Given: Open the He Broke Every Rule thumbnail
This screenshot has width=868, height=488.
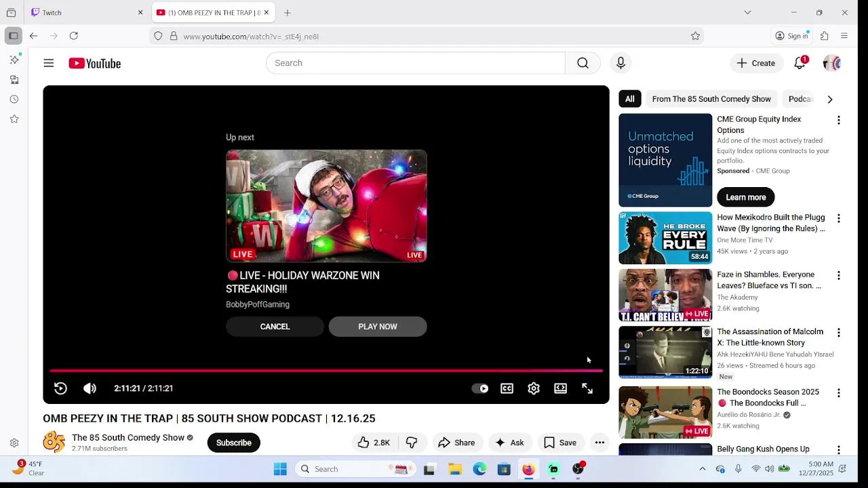Looking at the screenshot, I should click(x=665, y=238).
